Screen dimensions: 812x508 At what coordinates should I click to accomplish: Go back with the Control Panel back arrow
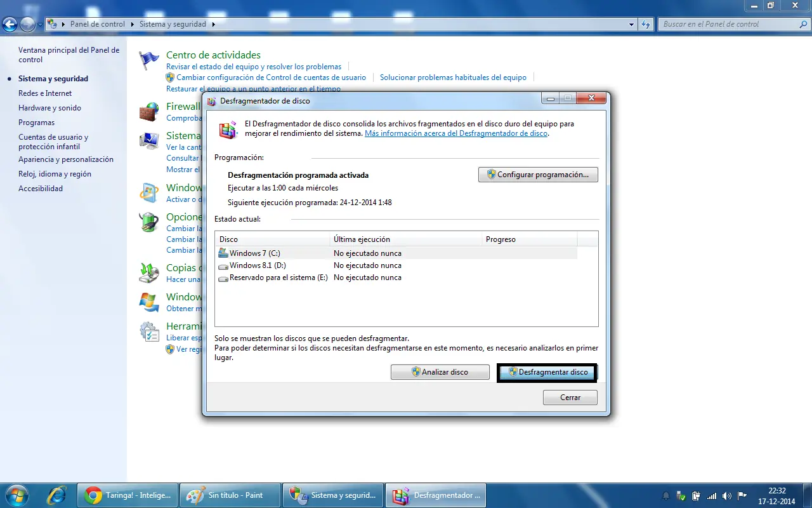(10, 24)
